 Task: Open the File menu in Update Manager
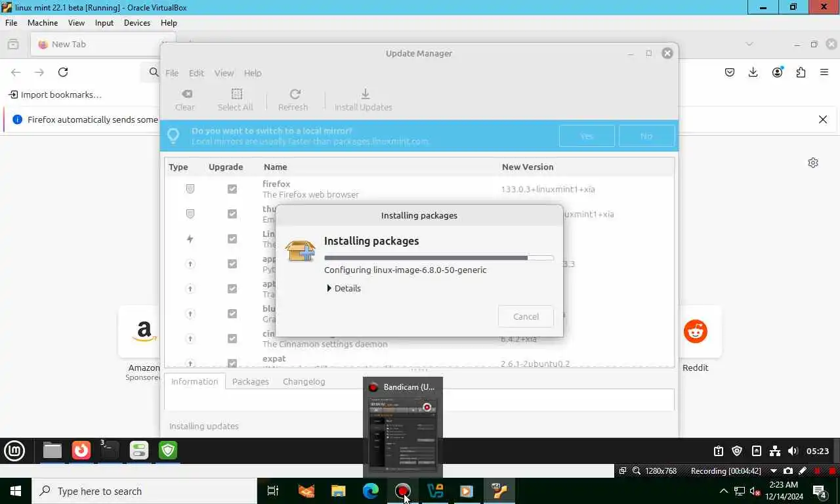[x=172, y=73]
